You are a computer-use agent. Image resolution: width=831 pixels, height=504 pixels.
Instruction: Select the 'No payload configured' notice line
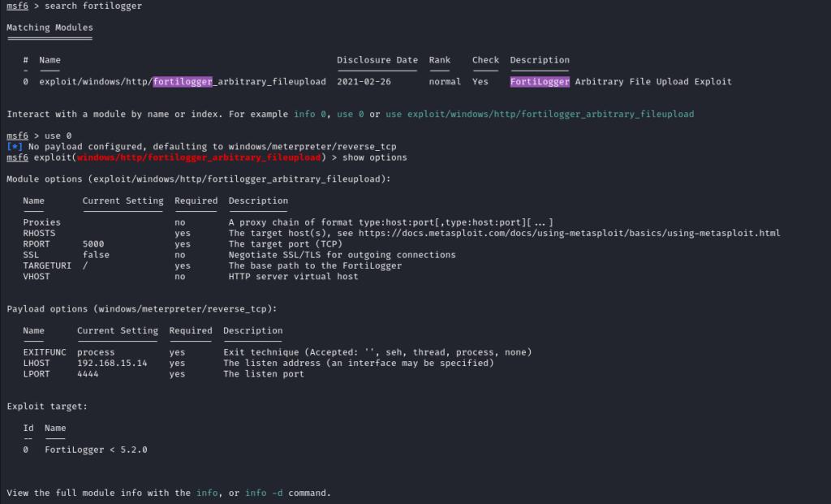click(213, 146)
